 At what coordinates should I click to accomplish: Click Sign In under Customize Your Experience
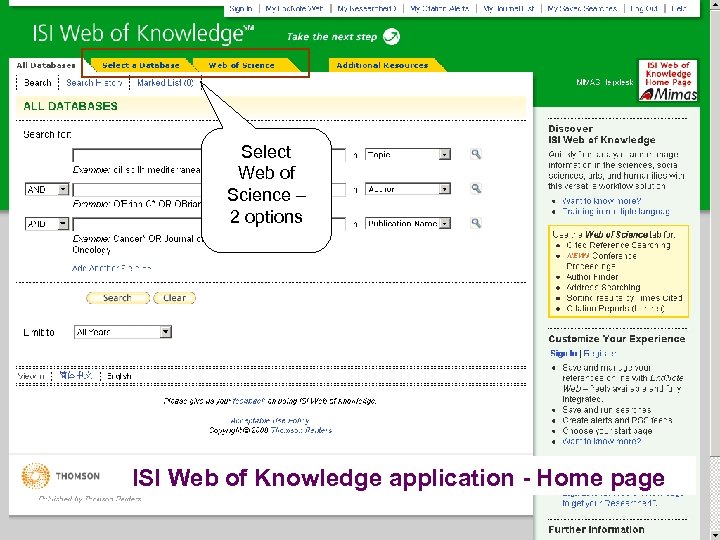[563, 353]
